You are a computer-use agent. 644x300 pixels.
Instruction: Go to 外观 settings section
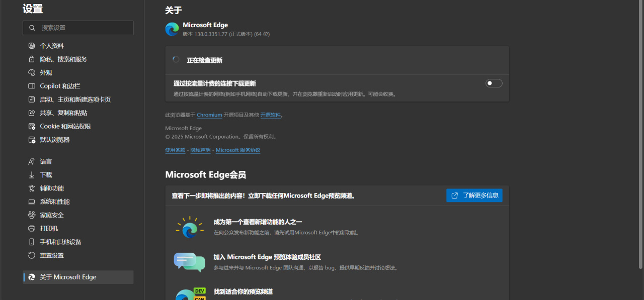click(78, 72)
